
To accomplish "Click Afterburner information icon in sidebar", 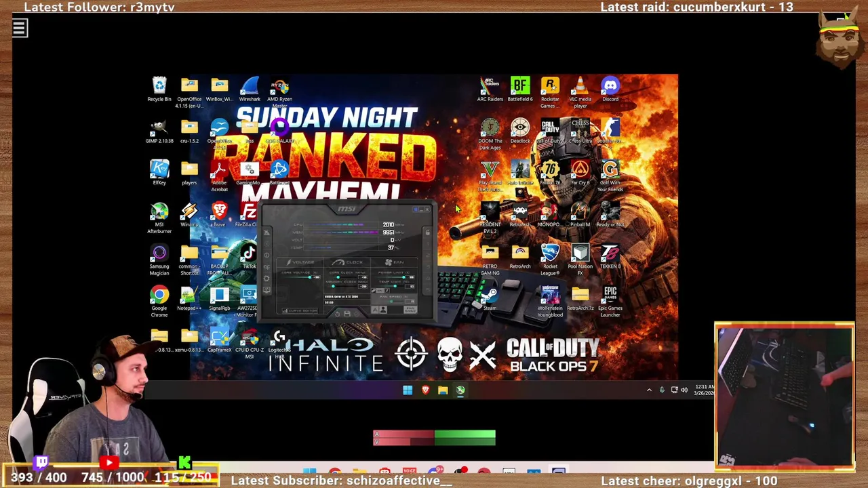I will 267,256.
